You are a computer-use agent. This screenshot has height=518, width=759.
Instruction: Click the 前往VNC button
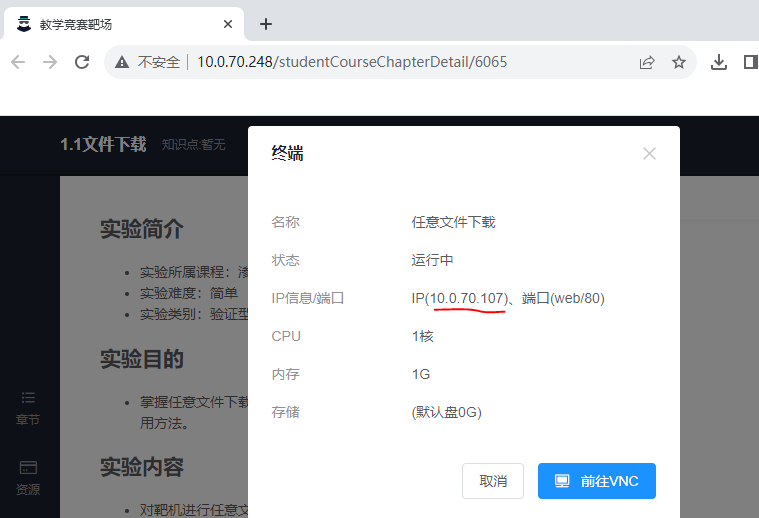click(597, 481)
